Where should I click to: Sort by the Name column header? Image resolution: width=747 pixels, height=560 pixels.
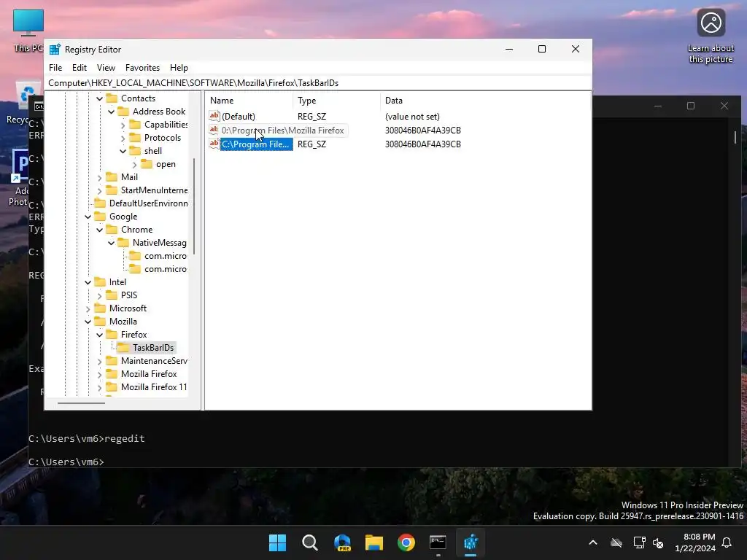249,101
